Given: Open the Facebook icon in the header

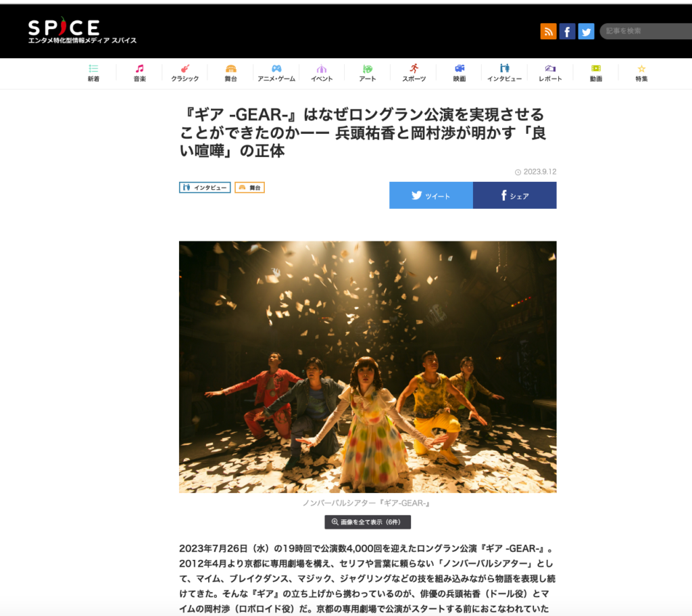Looking at the screenshot, I should pyautogui.click(x=567, y=31).
